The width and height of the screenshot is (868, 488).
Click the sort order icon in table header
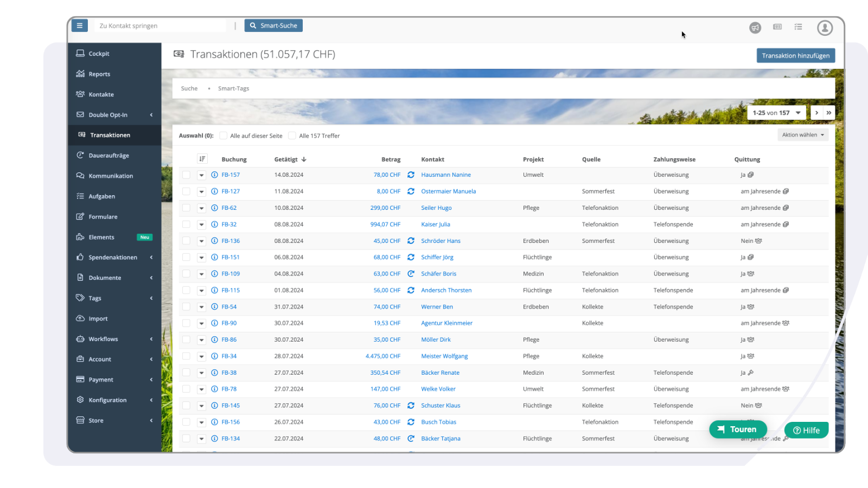tap(202, 159)
